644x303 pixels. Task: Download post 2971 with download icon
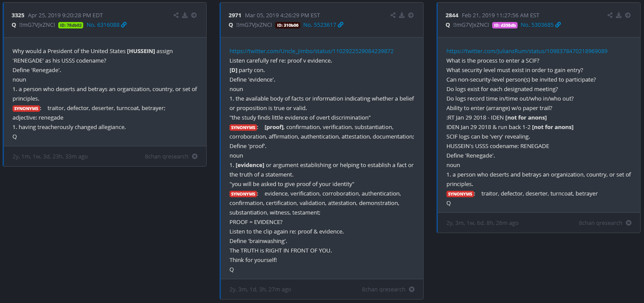pos(402,15)
